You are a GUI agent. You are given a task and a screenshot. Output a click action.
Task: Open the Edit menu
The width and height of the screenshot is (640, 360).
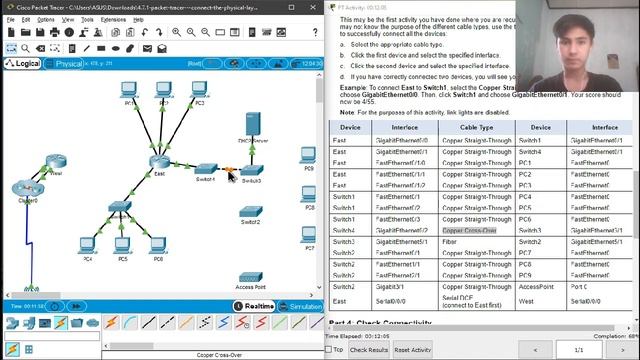coord(26,20)
